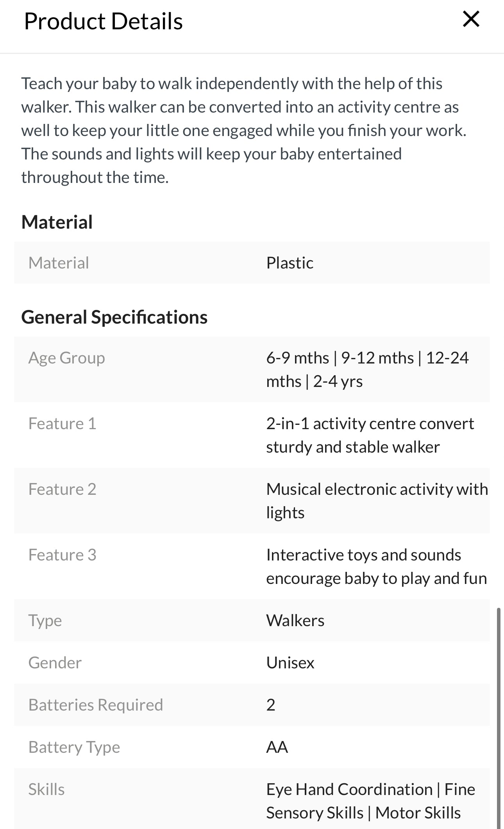Viewport: 504px width, 829px height.
Task: Click the General Specifications heading
Action: [114, 317]
